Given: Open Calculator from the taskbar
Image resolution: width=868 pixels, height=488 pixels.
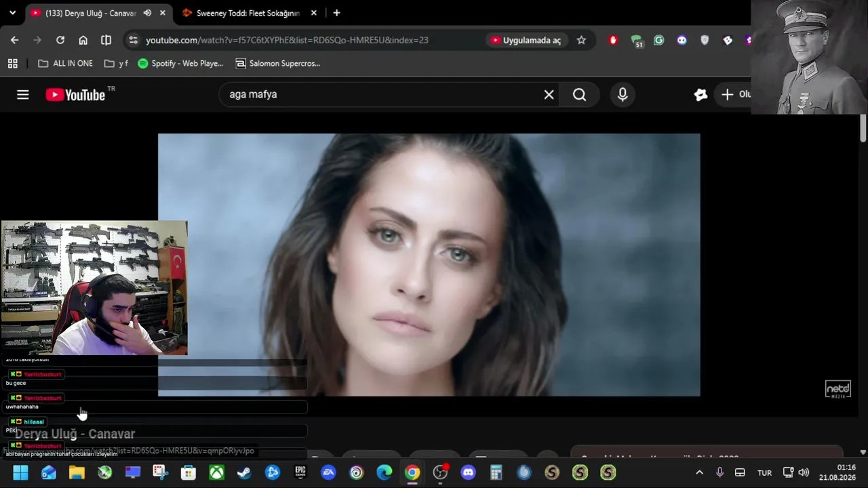Looking at the screenshot, I should pyautogui.click(x=496, y=472).
